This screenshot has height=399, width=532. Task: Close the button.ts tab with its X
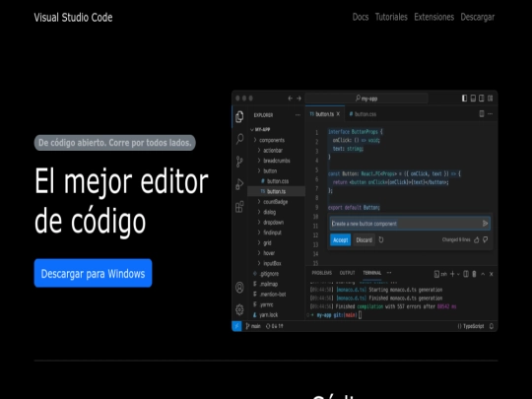pyautogui.click(x=338, y=114)
